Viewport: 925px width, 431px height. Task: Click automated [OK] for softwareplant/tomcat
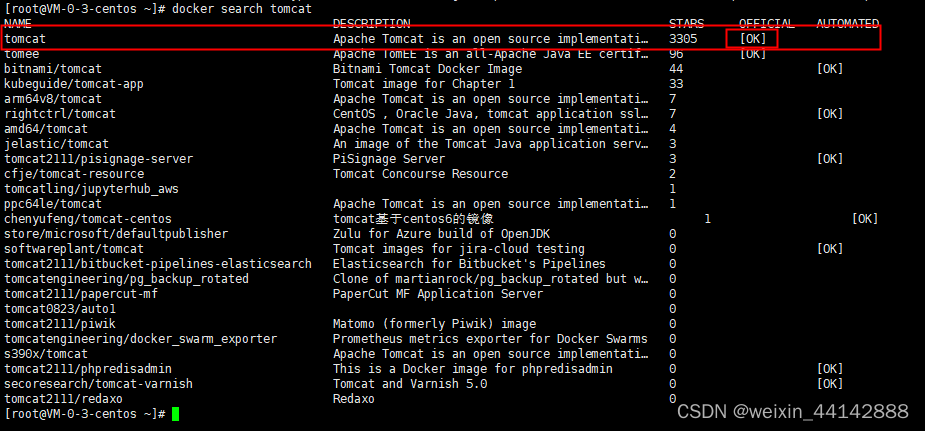click(830, 249)
